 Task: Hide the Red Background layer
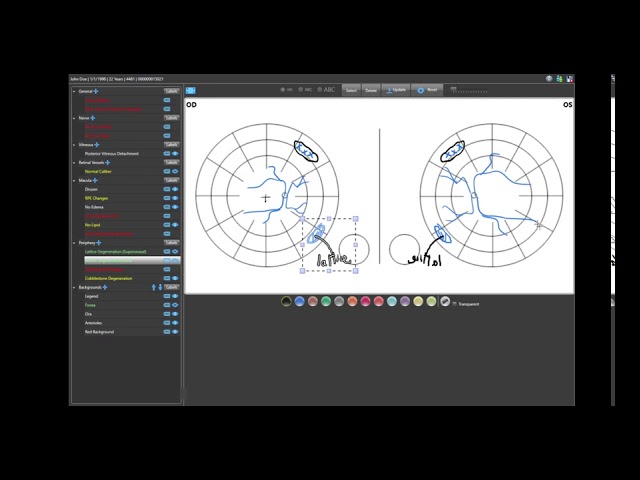pos(175,332)
